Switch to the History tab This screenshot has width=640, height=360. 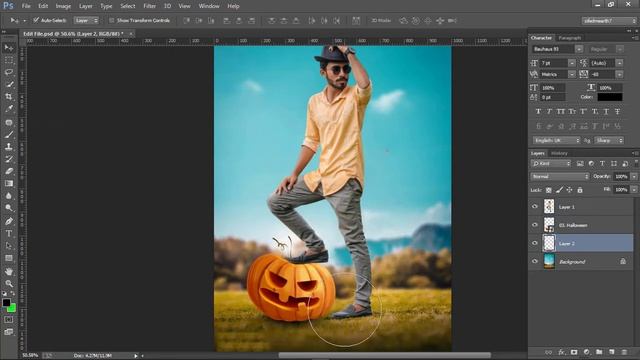click(x=559, y=153)
